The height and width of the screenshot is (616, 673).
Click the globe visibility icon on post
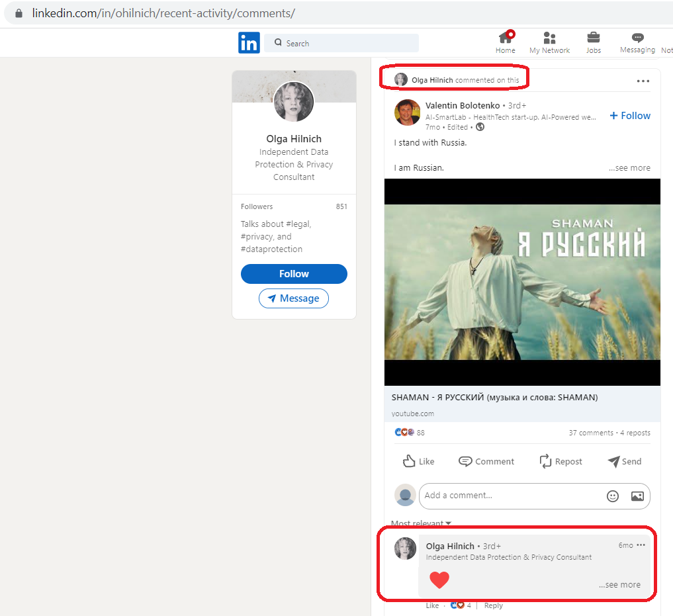(x=480, y=127)
